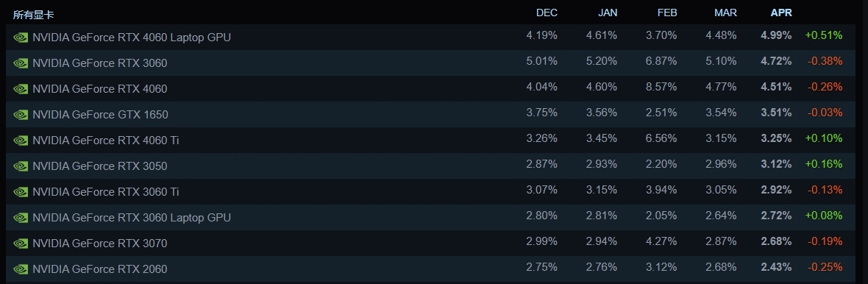Click NVIDIA logo beside RTX 3060 Ti

click(x=21, y=192)
